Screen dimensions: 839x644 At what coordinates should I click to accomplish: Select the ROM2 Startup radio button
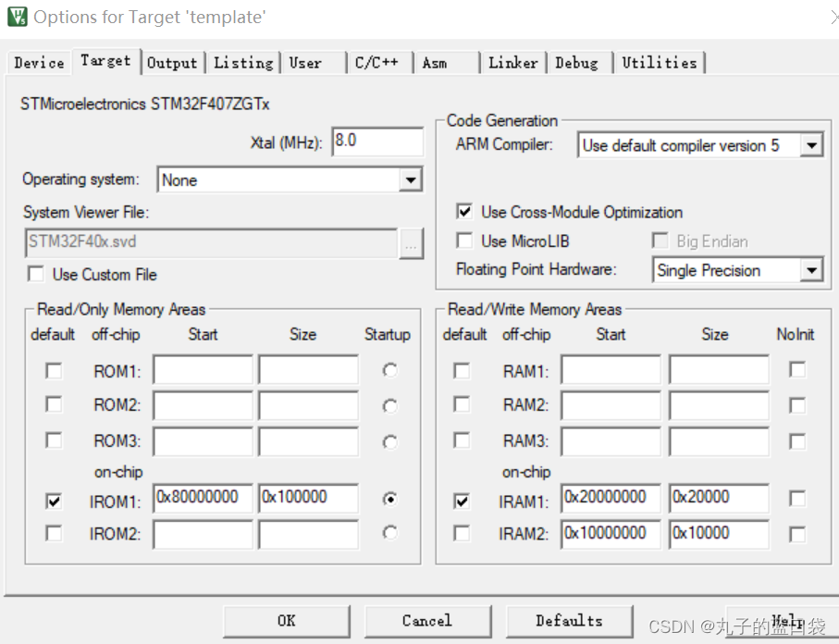pyautogui.click(x=390, y=406)
